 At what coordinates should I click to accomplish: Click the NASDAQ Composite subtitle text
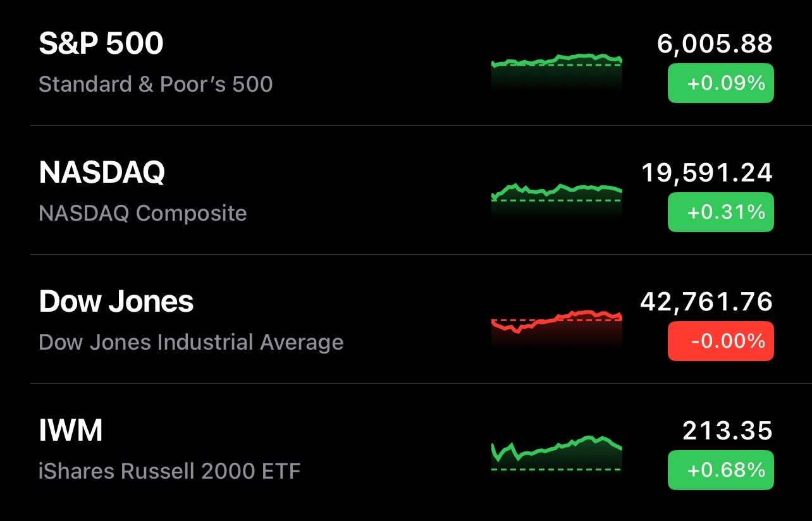click(143, 213)
